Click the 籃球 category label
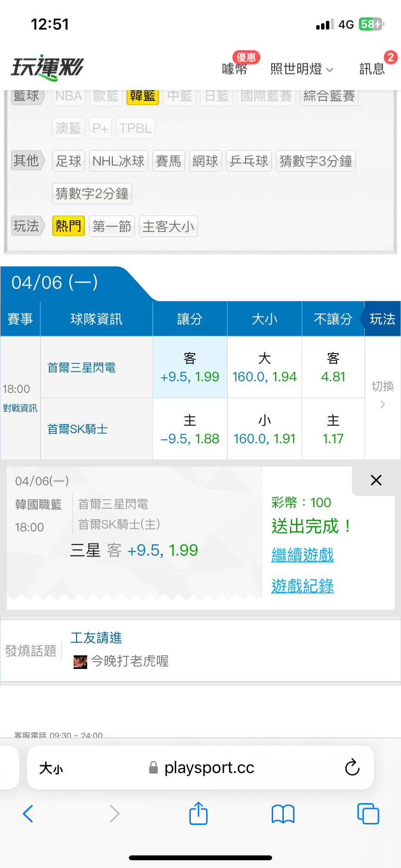Screen dimensions: 401x868 pyautogui.click(x=28, y=96)
